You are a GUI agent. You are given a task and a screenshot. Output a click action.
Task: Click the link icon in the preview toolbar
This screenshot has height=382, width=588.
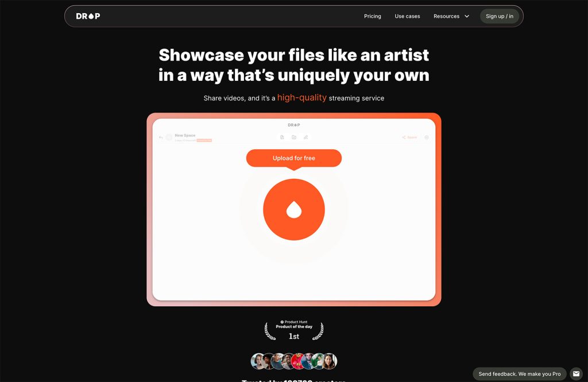[306, 138]
